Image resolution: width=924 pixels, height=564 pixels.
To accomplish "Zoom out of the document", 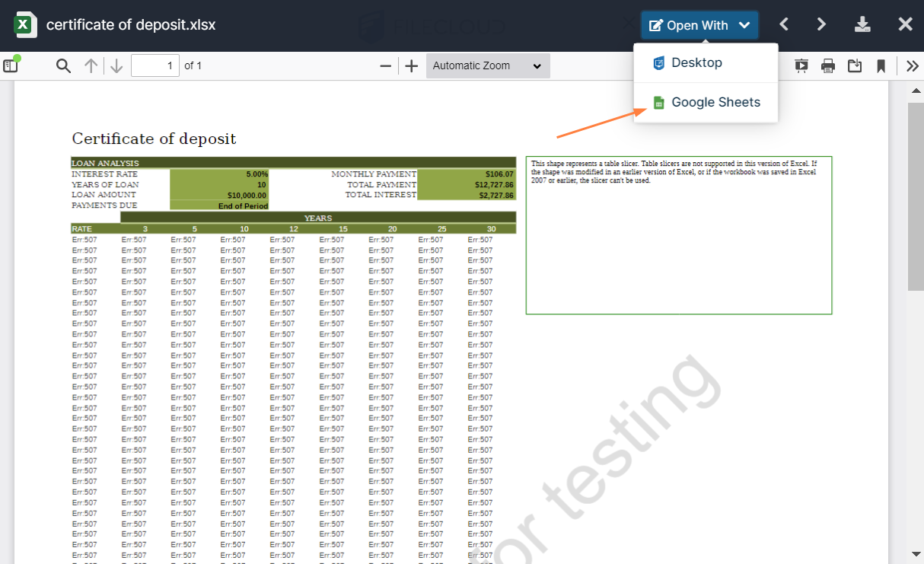I will 385,65.
